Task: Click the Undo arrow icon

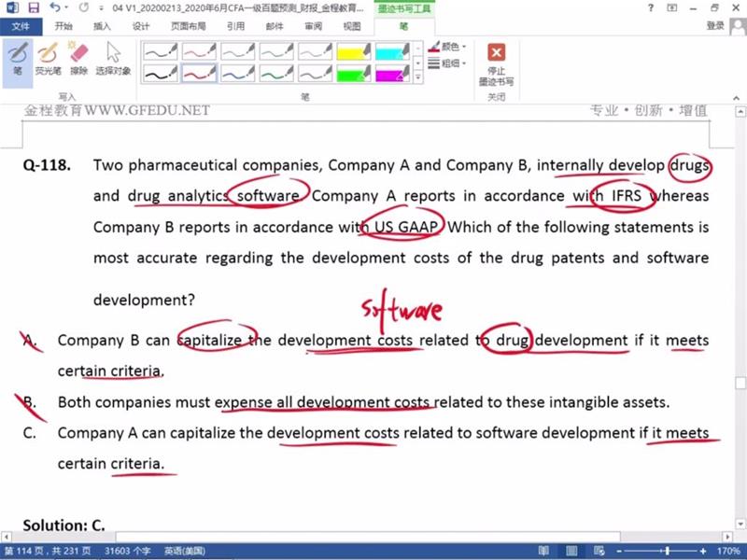Action: (51, 8)
